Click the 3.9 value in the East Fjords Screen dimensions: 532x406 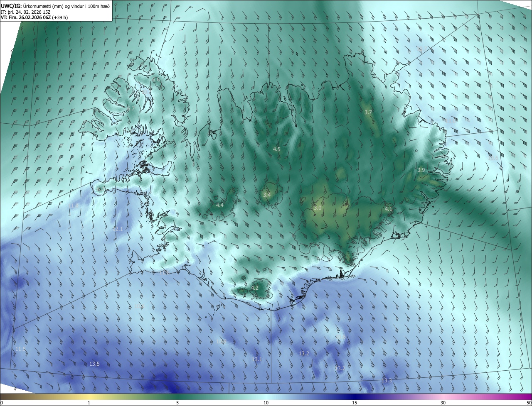pyautogui.click(x=421, y=170)
